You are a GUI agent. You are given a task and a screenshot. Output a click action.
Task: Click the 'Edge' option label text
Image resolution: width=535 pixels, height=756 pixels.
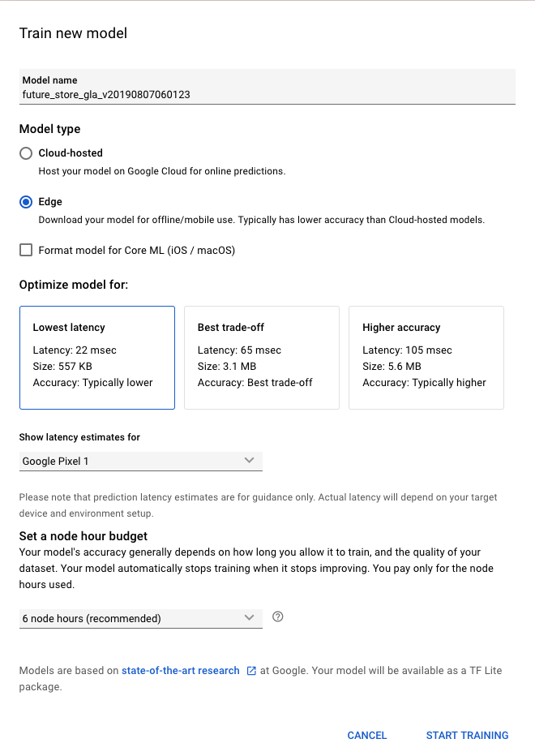50,202
